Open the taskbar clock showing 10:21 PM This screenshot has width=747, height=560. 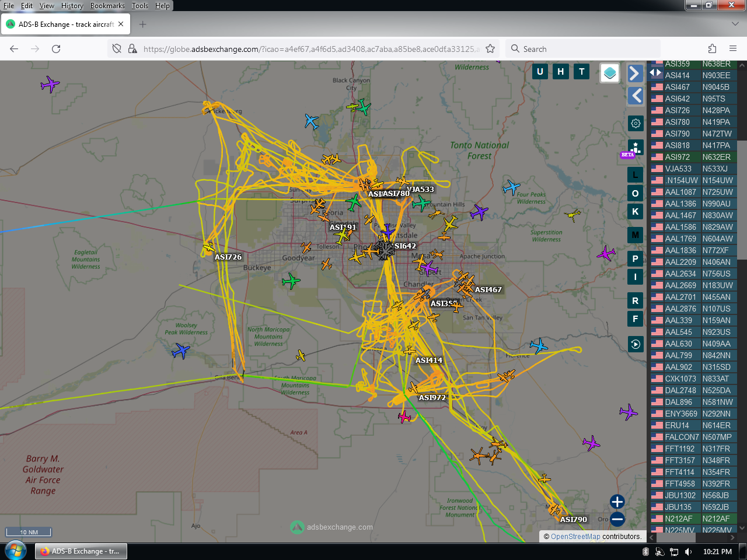717,552
